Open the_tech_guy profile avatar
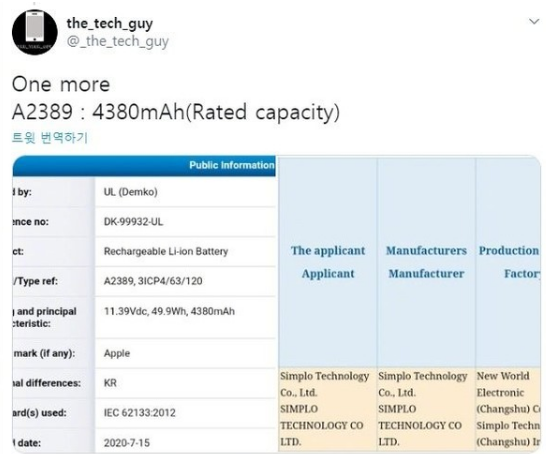Image resolution: width=546 pixels, height=454 pixels. (34, 32)
